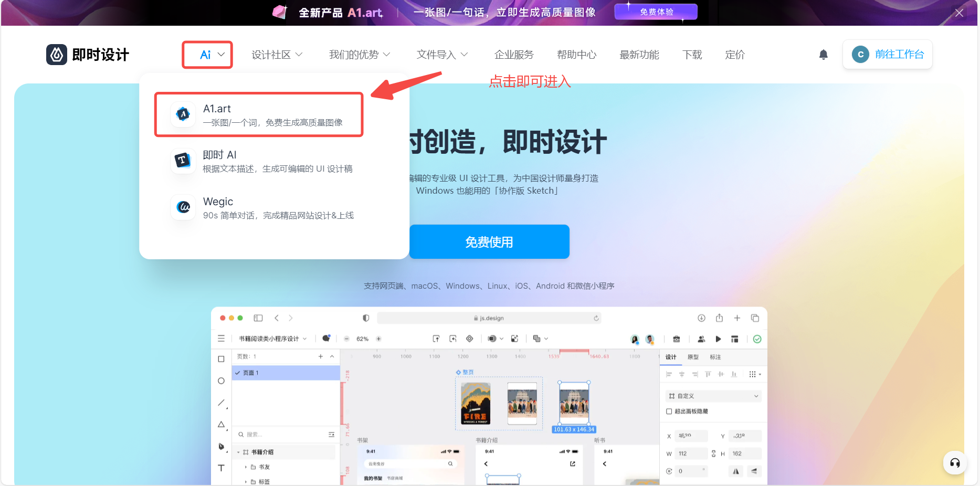Click the tab overview icon
Screen dimensions: 980x486
(x=755, y=318)
